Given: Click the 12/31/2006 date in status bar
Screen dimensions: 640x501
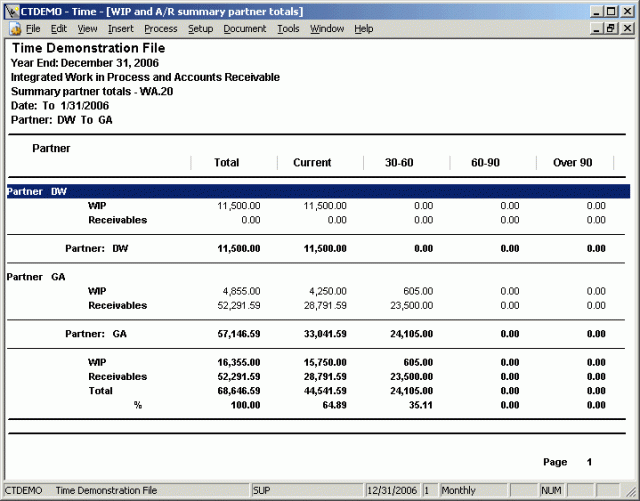Looking at the screenshot, I should point(392,491).
